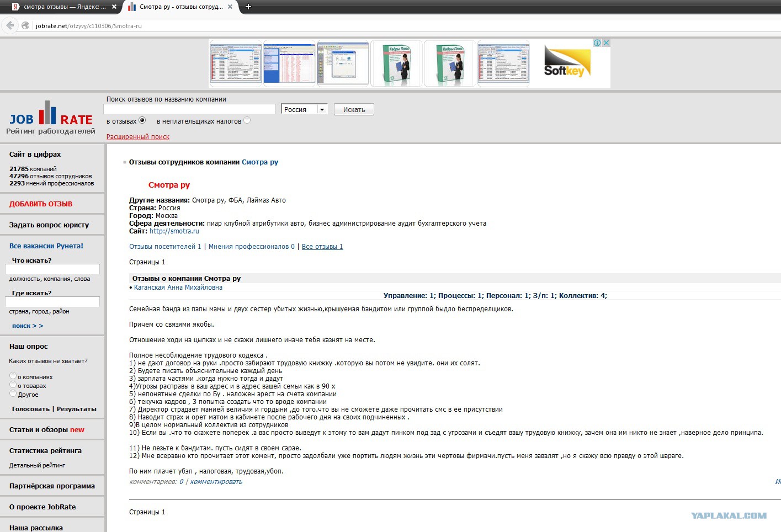Close the 'Смотра ру - отзывы' tab

[x=230, y=7]
